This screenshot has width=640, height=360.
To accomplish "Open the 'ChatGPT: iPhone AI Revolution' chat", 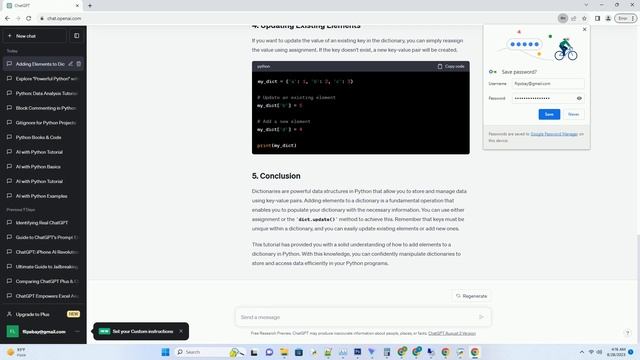I will tap(43, 252).
